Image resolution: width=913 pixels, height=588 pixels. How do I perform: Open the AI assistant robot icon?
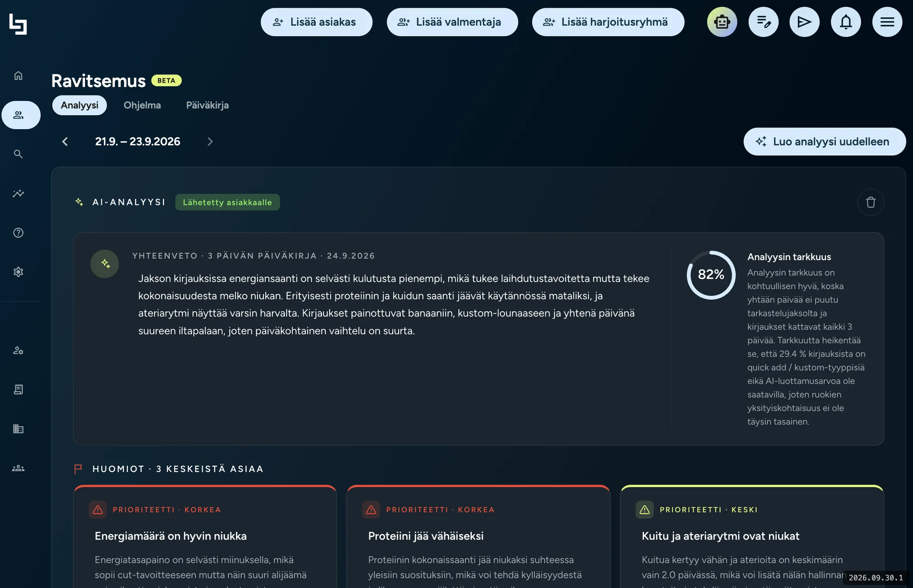[722, 22]
